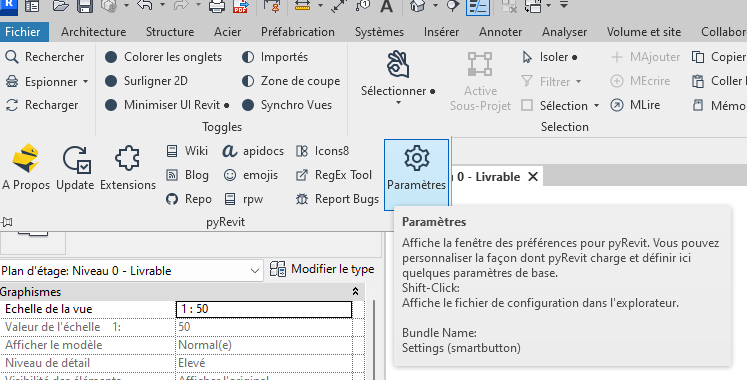
Task: Open the Icons8 link
Action: coord(323,151)
